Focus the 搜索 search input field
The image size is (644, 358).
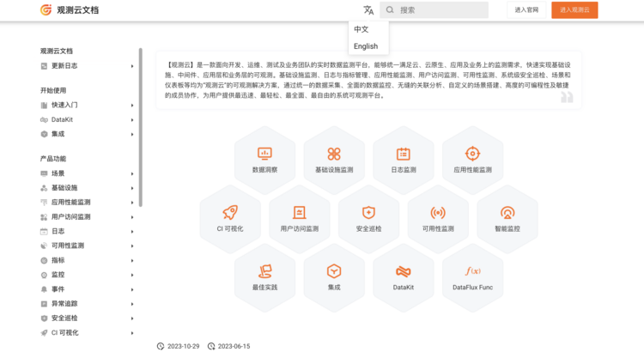click(x=434, y=9)
